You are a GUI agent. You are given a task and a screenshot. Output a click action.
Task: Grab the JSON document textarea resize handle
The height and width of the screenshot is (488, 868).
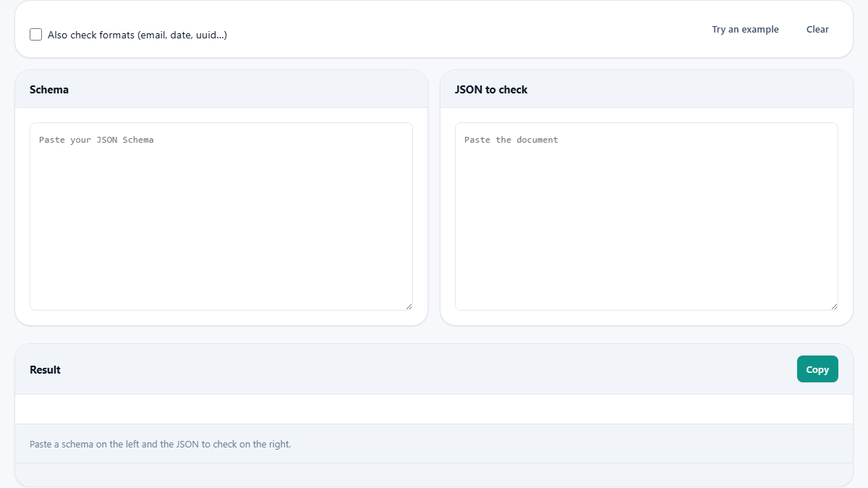pyautogui.click(x=834, y=306)
